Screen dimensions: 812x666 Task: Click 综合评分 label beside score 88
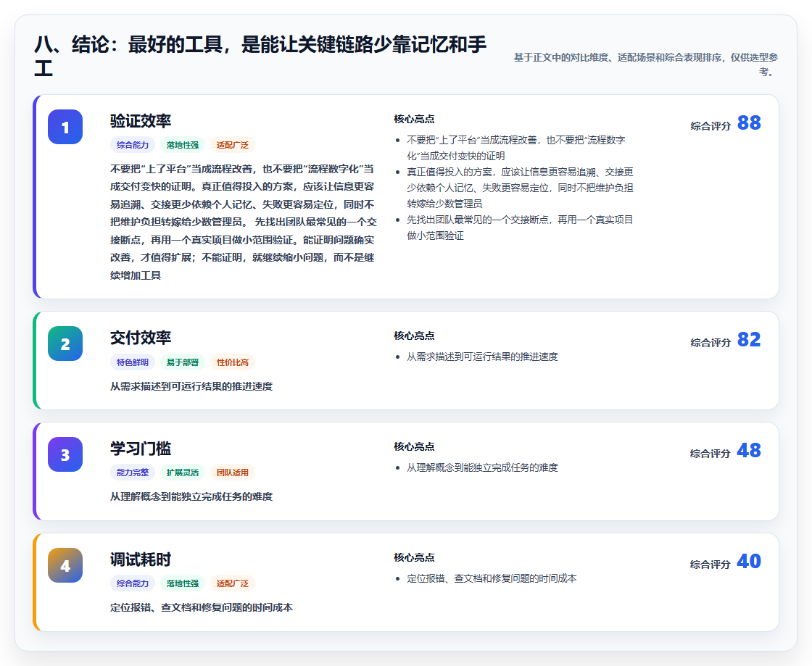coord(710,126)
